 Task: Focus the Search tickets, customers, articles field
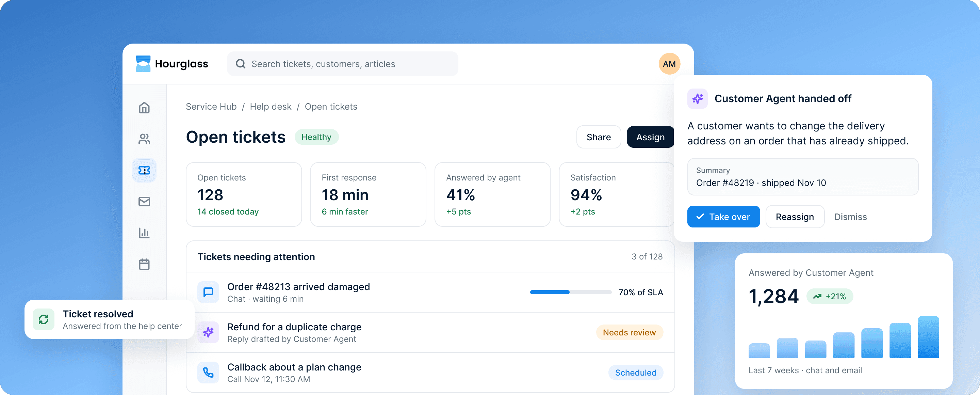tap(342, 64)
